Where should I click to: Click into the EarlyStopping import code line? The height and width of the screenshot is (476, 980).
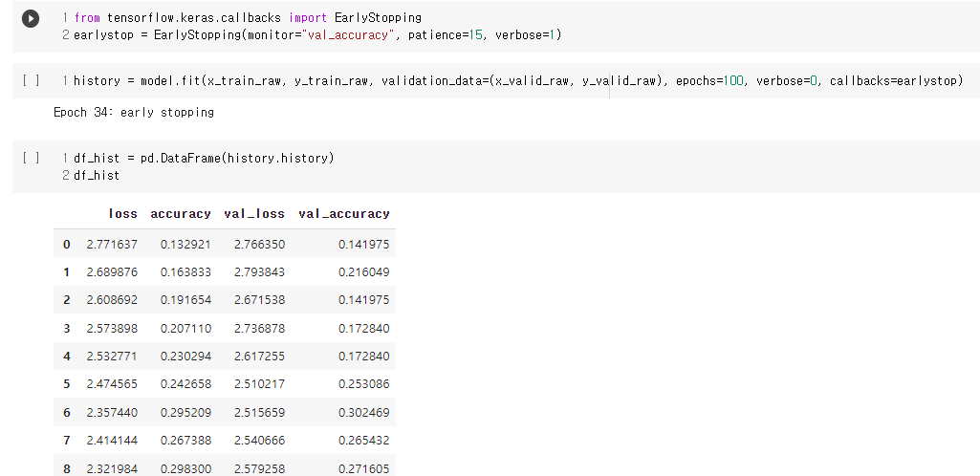(248, 18)
